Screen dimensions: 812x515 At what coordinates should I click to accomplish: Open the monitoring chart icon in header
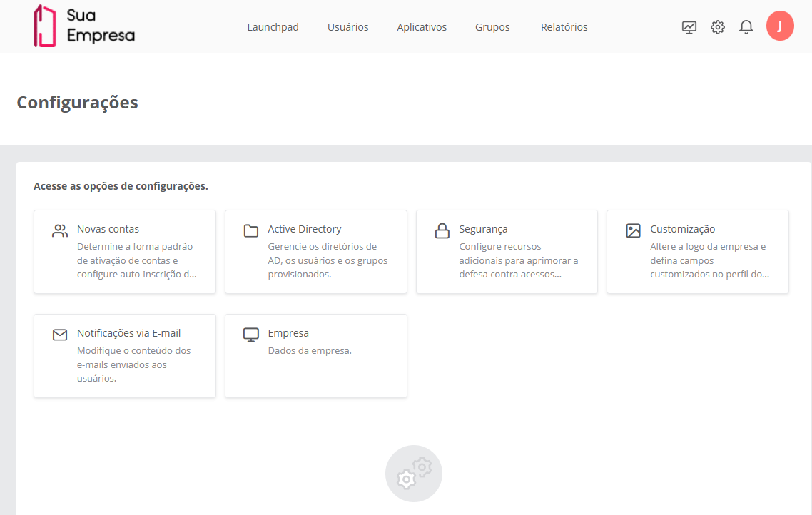(689, 27)
